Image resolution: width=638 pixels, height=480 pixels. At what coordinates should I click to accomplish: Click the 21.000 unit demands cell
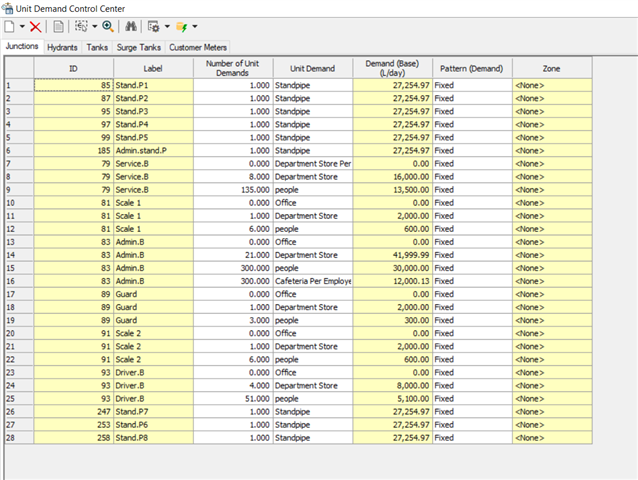[x=232, y=255]
